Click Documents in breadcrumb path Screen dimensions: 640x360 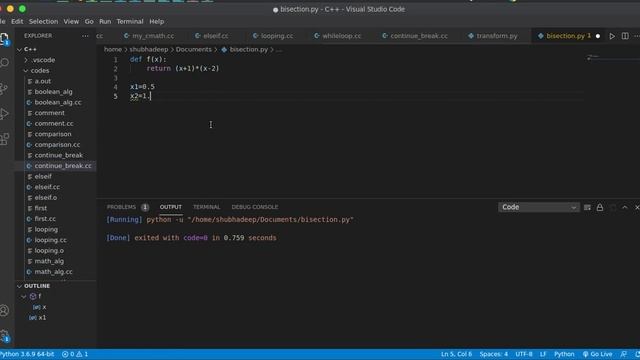(193, 49)
